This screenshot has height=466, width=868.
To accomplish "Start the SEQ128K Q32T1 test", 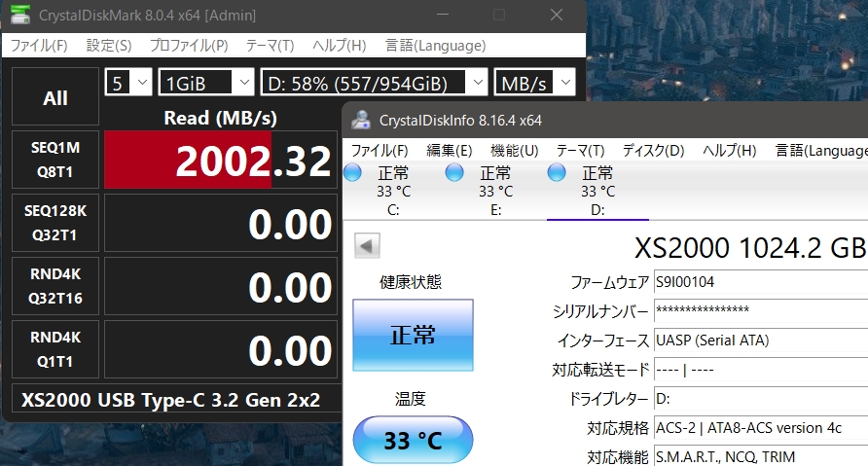I will (x=55, y=223).
